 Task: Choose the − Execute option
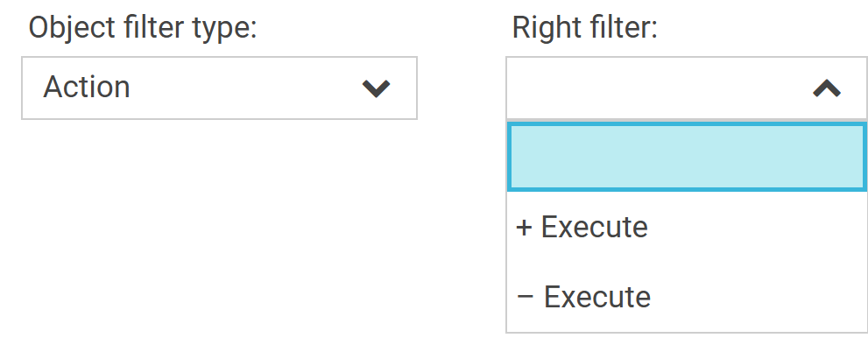click(x=584, y=298)
